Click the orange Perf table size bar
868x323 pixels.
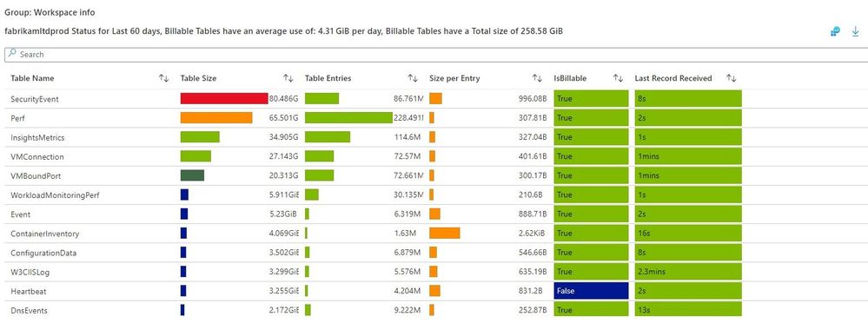(x=216, y=118)
